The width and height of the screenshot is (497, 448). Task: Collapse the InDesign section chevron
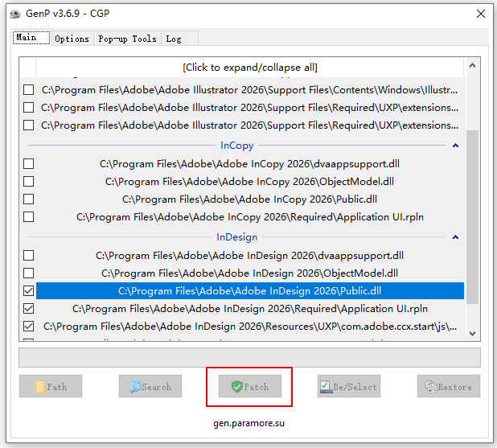(x=455, y=238)
